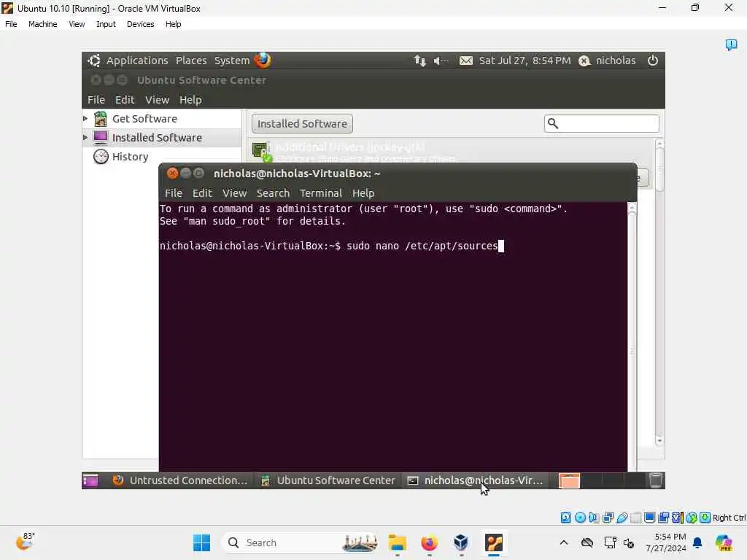The width and height of the screenshot is (747, 560).
Task: Click VirtualBox network adapters status icon
Action: pyautogui.click(x=608, y=518)
